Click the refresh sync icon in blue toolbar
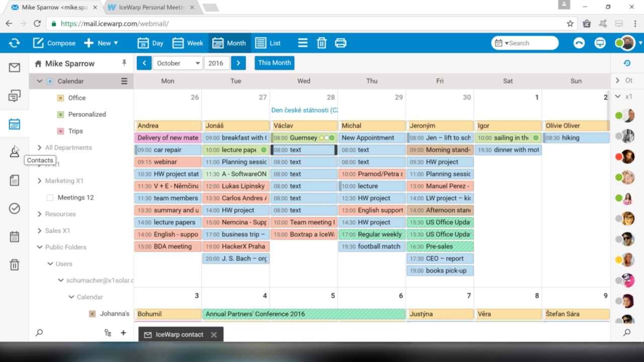This screenshot has height=362, width=644. 14,43
